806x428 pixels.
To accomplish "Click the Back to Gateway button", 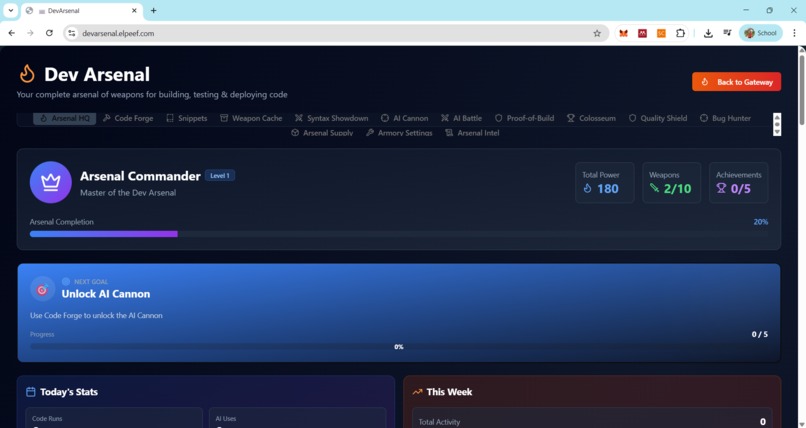I will pos(736,82).
